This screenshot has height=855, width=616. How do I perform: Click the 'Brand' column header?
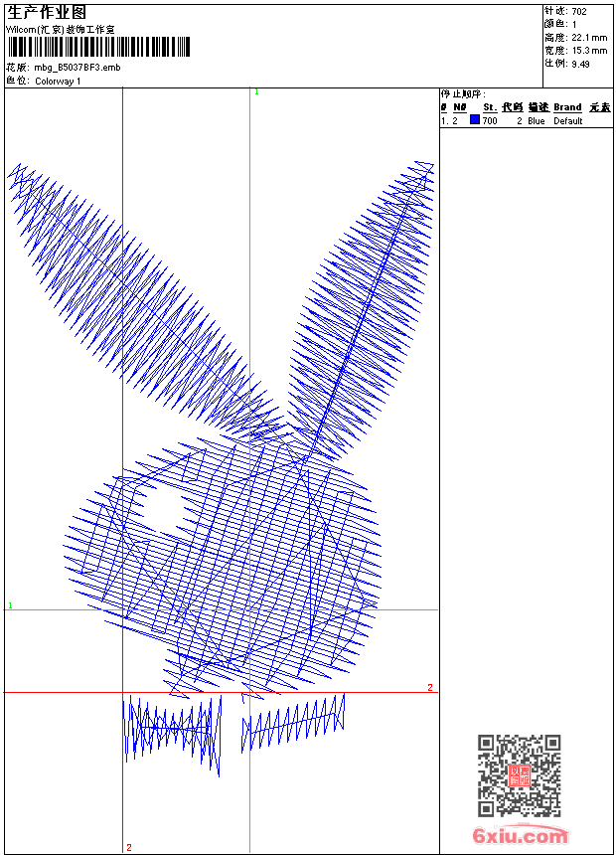pos(567,107)
